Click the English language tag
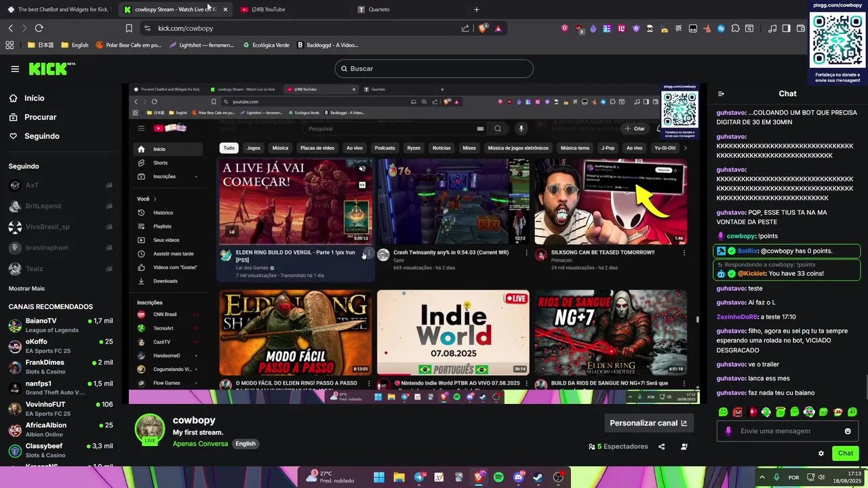The width and height of the screenshot is (868, 488). click(245, 444)
